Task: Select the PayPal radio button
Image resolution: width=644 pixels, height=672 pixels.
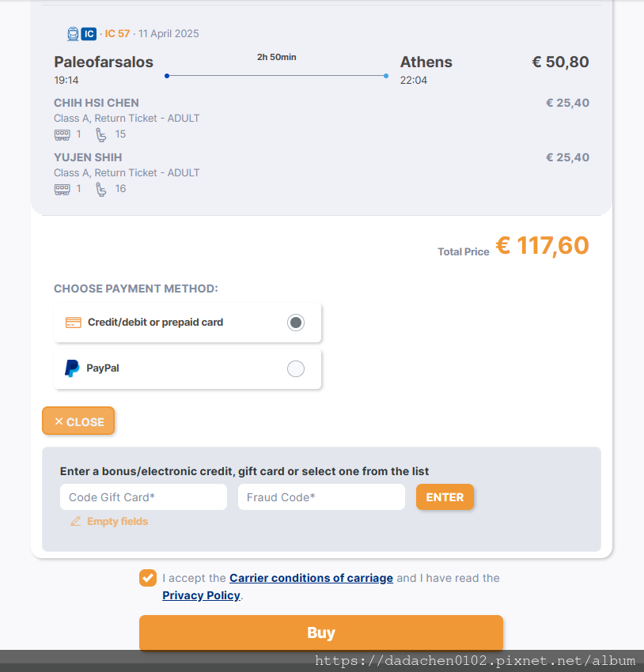Action: point(296,368)
